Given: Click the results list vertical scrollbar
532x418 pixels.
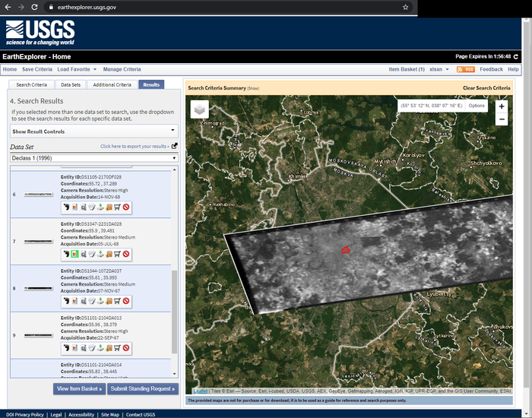Looking at the screenshot, I should point(175,312).
